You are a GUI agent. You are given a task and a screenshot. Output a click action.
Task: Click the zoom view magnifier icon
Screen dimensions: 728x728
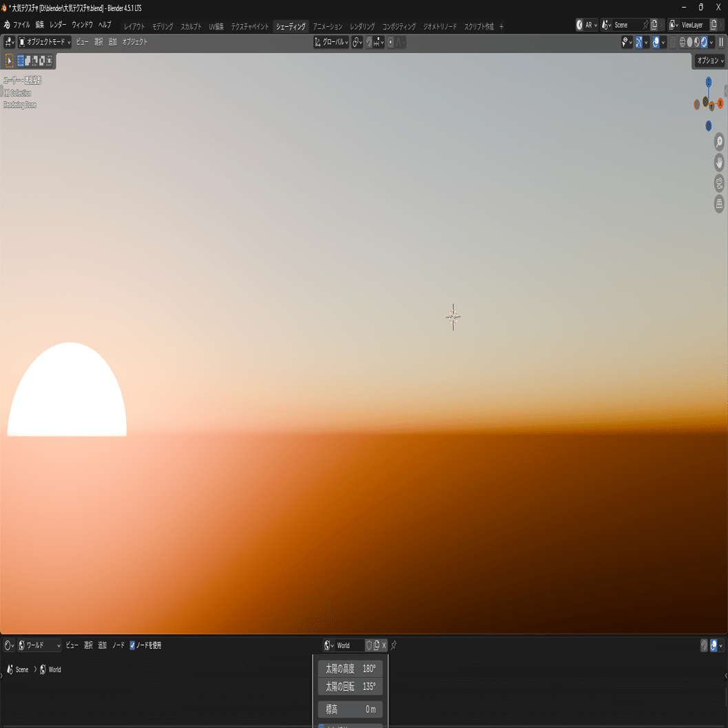[x=719, y=142]
